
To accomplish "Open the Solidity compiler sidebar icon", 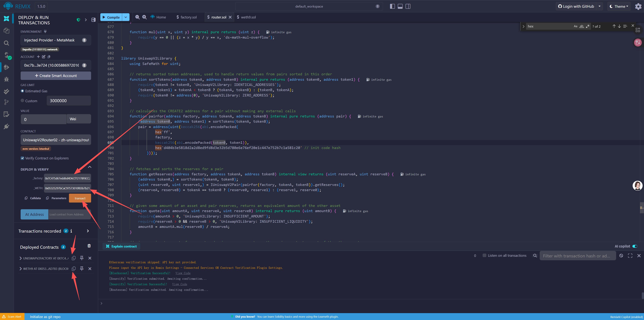I will [x=7, y=55].
